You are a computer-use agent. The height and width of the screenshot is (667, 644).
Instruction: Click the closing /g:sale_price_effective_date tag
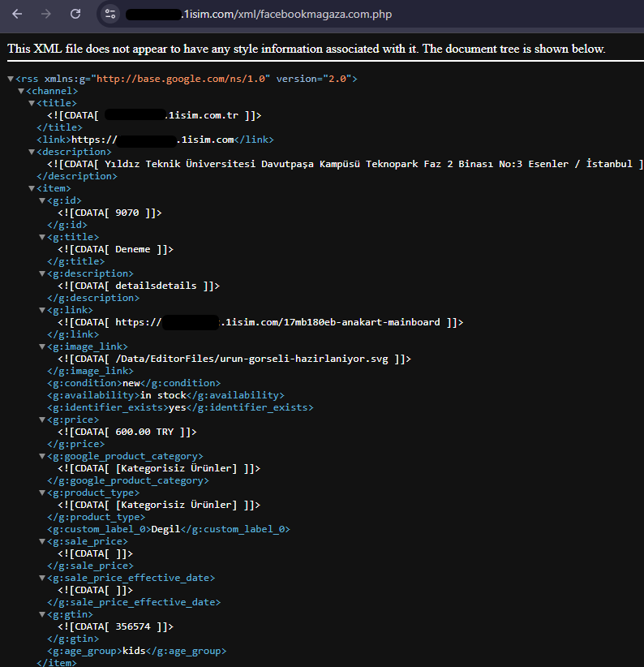tap(134, 602)
